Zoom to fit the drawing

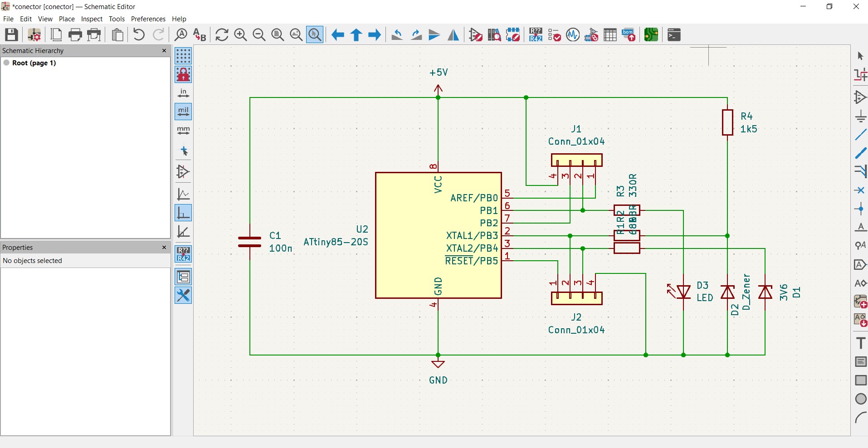pyautogui.click(x=278, y=34)
